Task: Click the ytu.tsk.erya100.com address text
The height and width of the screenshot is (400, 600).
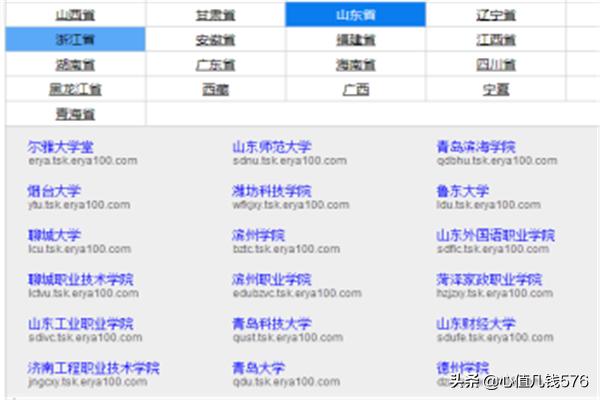Action: 79,205
